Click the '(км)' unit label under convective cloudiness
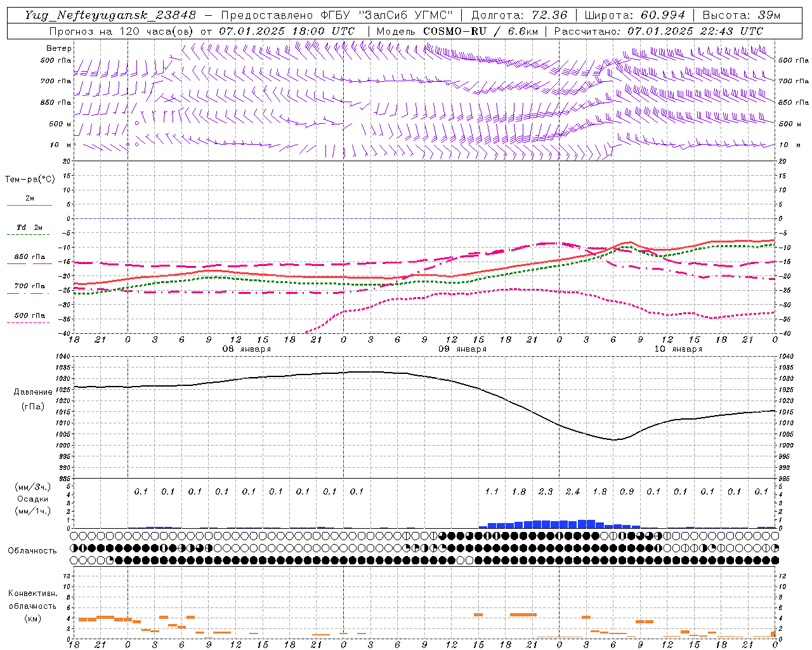Screen dimensions: 812x650 32,619
